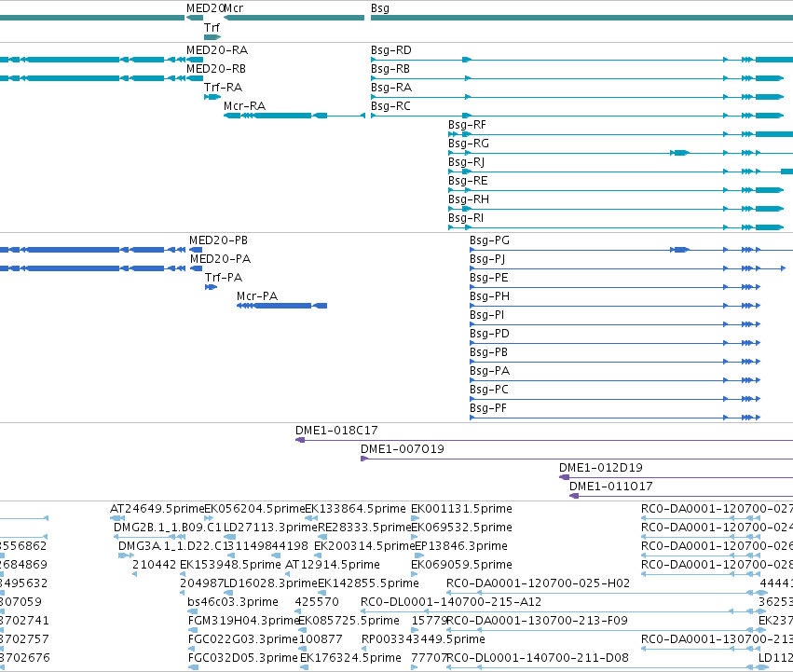Select transcript MED20-RB

[x=216, y=69]
